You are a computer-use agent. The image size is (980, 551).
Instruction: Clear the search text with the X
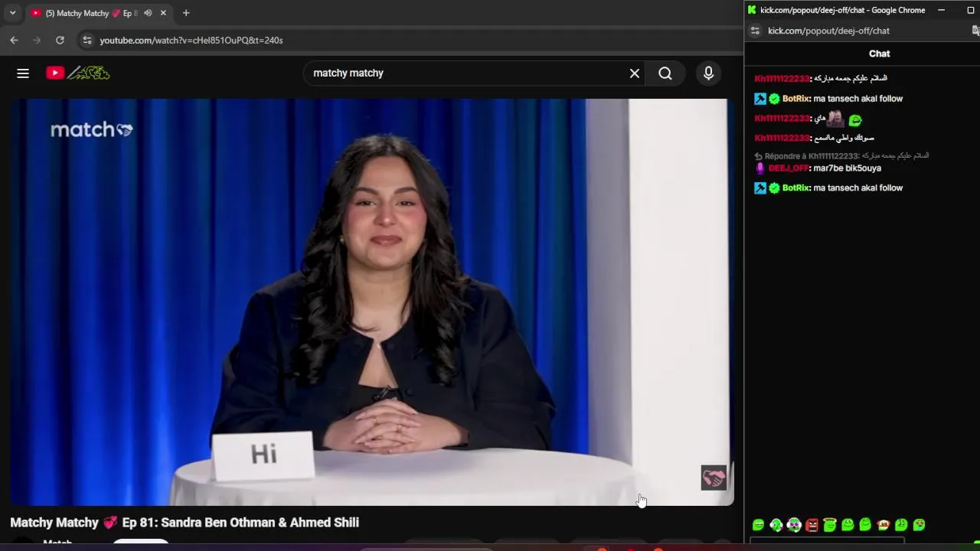(x=634, y=73)
